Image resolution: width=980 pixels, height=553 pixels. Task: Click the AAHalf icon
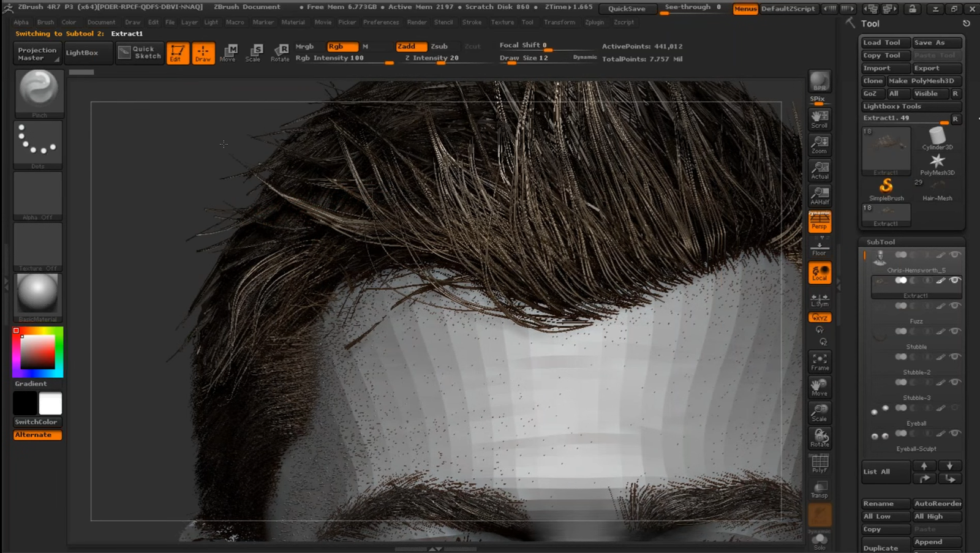coord(820,195)
